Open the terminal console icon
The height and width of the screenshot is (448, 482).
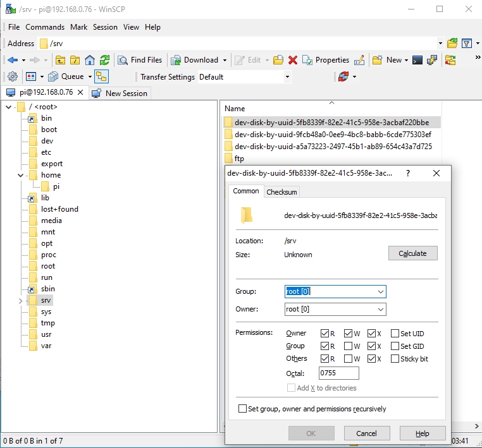pyautogui.click(x=417, y=60)
